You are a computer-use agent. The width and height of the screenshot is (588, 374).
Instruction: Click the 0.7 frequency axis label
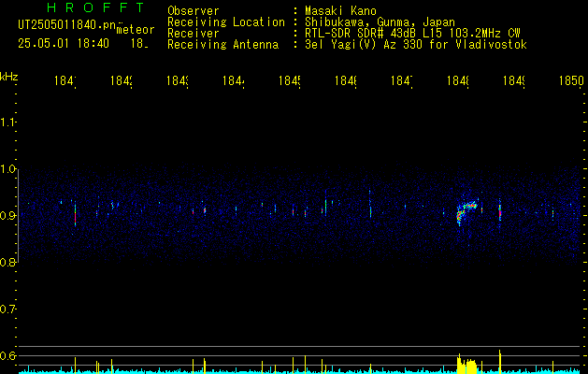7,309
